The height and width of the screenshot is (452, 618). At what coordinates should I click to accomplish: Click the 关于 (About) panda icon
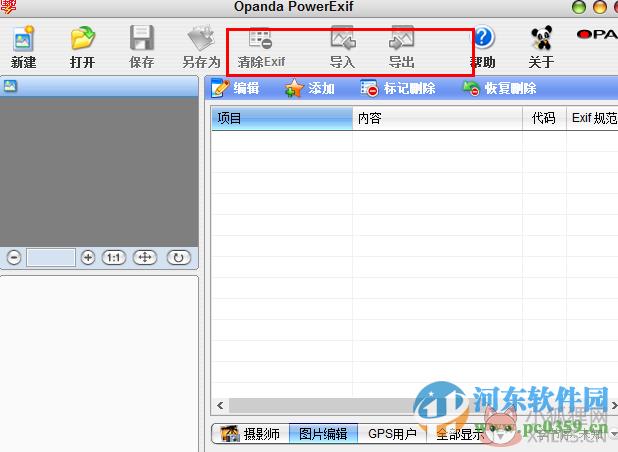tap(542, 38)
